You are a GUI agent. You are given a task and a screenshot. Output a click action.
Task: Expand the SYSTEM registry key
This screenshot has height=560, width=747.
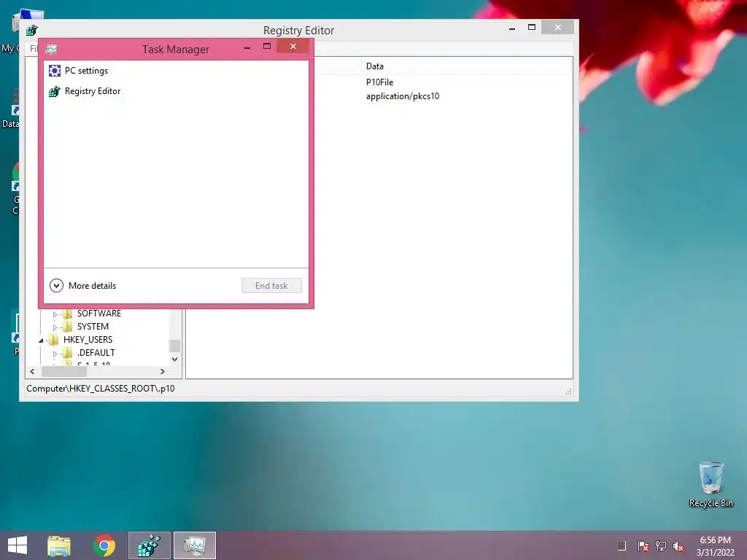55,327
